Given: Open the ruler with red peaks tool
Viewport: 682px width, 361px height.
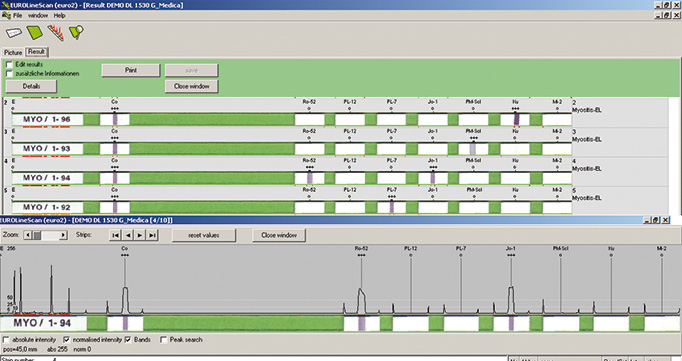Looking at the screenshot, I should [x=56, y=33].
